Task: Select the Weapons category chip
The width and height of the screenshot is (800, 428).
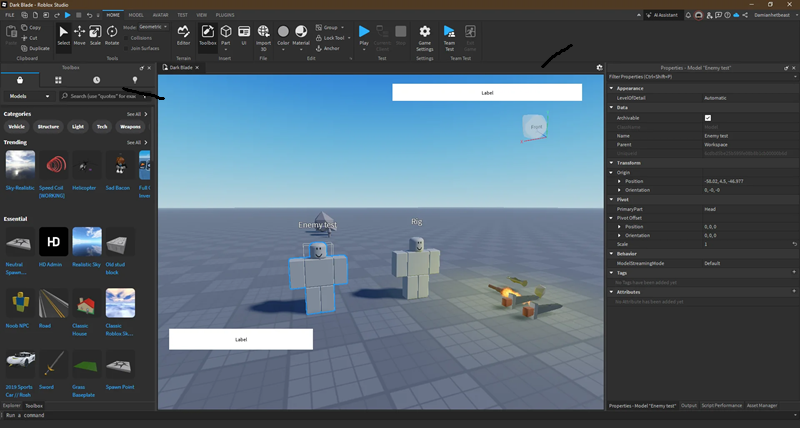Action: (130, 127)
